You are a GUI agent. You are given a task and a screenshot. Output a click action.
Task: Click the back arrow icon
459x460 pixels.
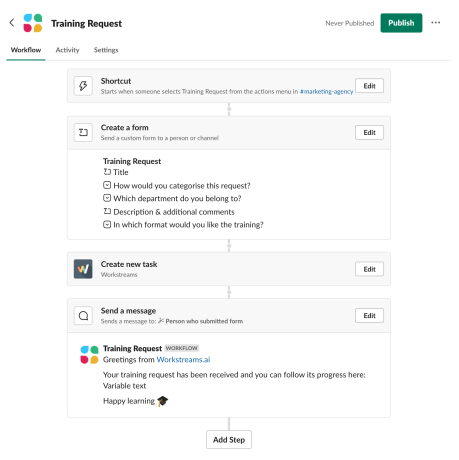click(12, 23)
